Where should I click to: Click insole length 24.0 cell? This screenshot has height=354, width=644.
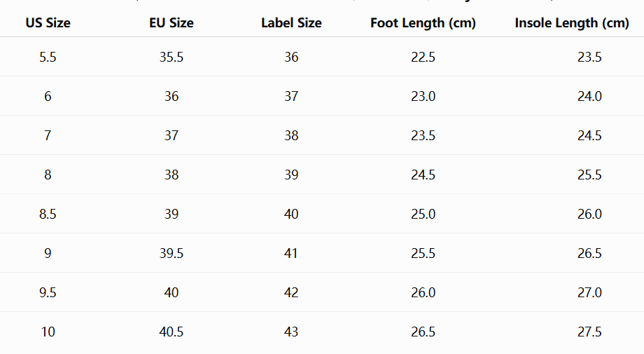point(589,96)
